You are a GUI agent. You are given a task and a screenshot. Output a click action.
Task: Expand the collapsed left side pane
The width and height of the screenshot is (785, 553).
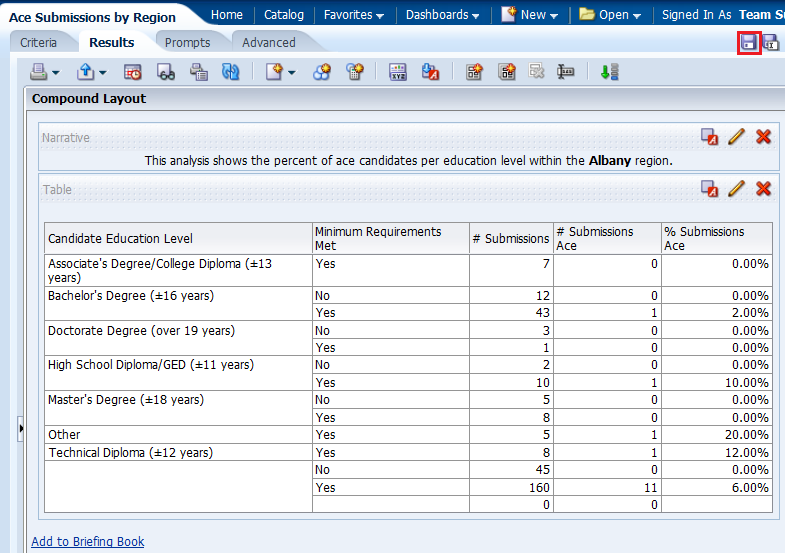coord(21,429)
